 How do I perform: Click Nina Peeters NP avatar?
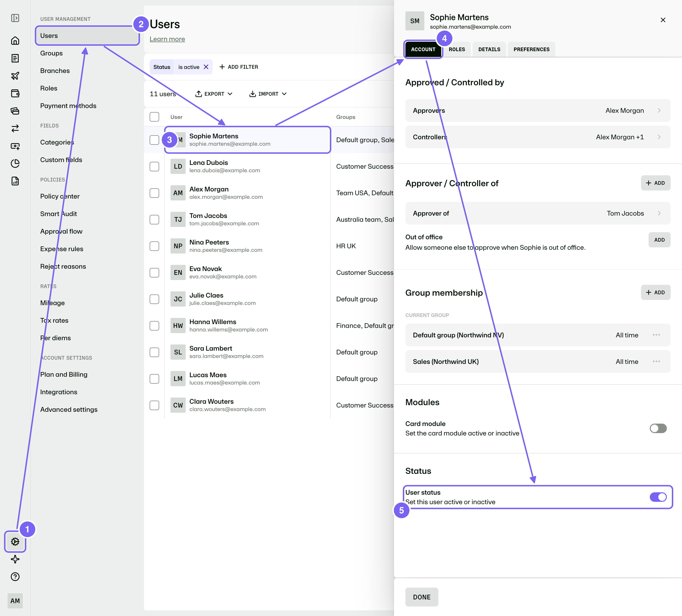(x=178, y=246)
